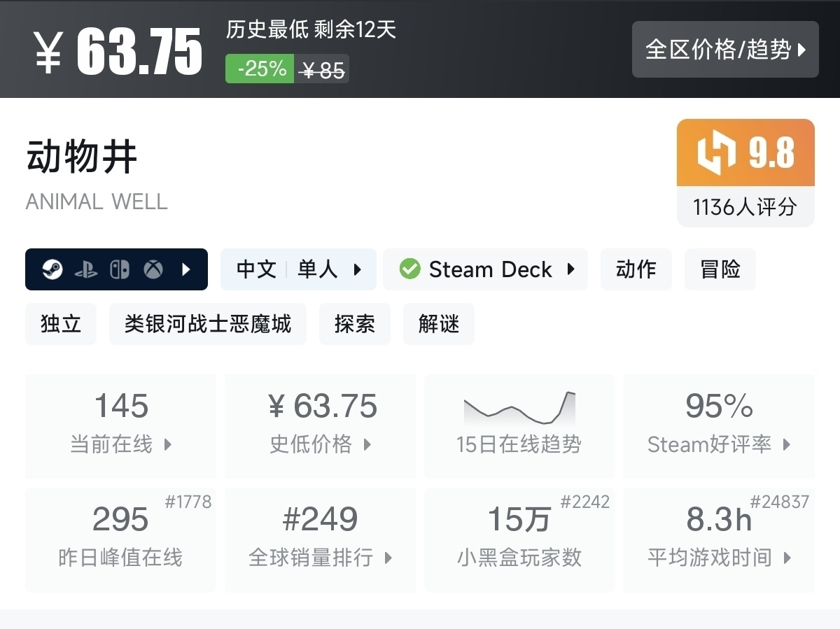
Task: Open the 解谜 puzzle tag
Action: pyautogui.click(x=439, y=324)
